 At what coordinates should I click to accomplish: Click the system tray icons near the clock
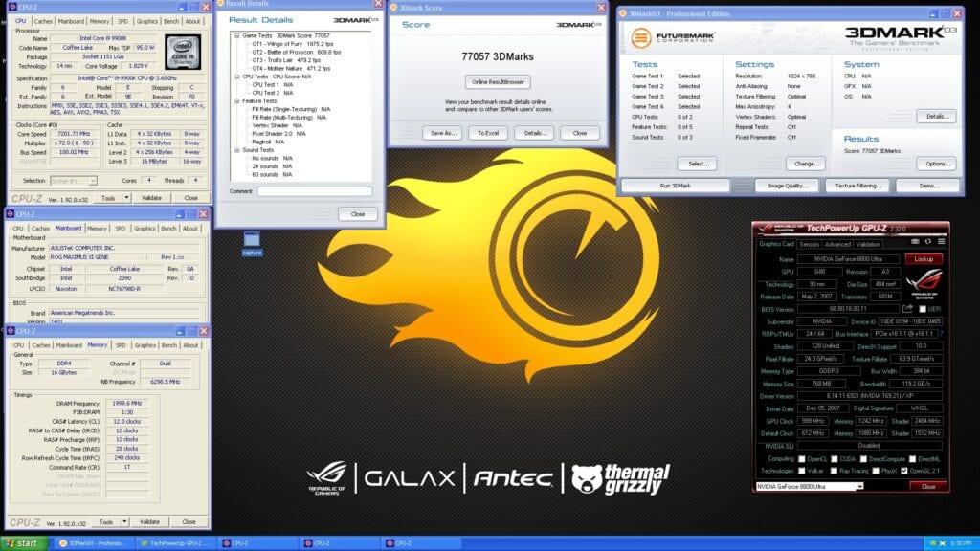click(x=938, y=543)
